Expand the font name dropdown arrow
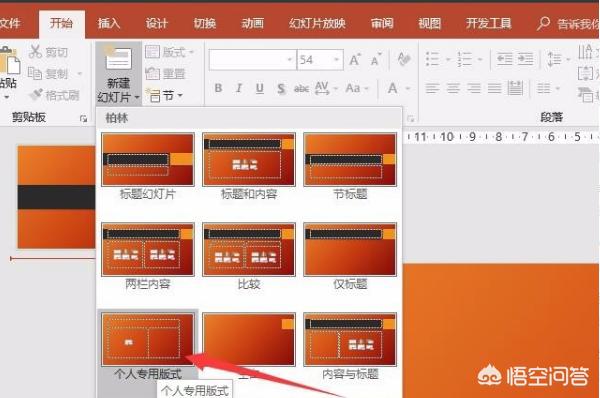600x398 pixels. coord(290,60)
